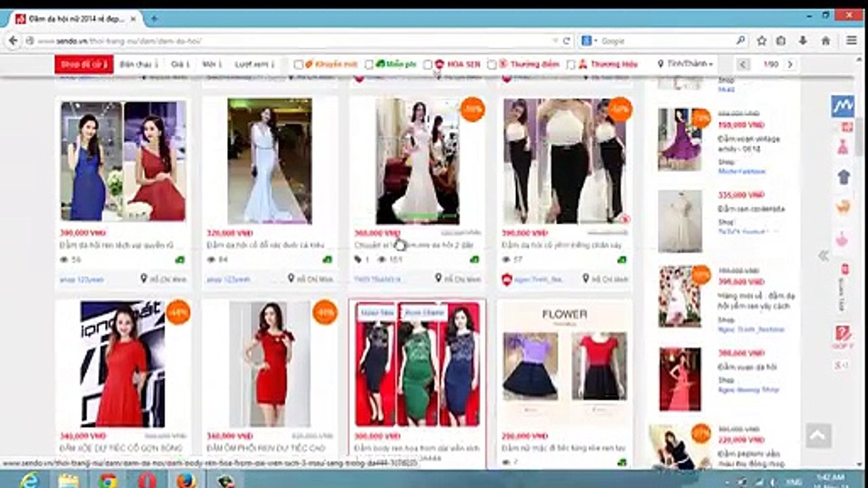Tick the Miễn phí shipping filter checkbox
868x488 pixels.
(369, 64)
